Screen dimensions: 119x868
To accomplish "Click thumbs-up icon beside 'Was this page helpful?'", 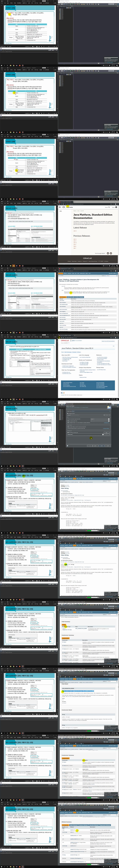I will (108, 253).
